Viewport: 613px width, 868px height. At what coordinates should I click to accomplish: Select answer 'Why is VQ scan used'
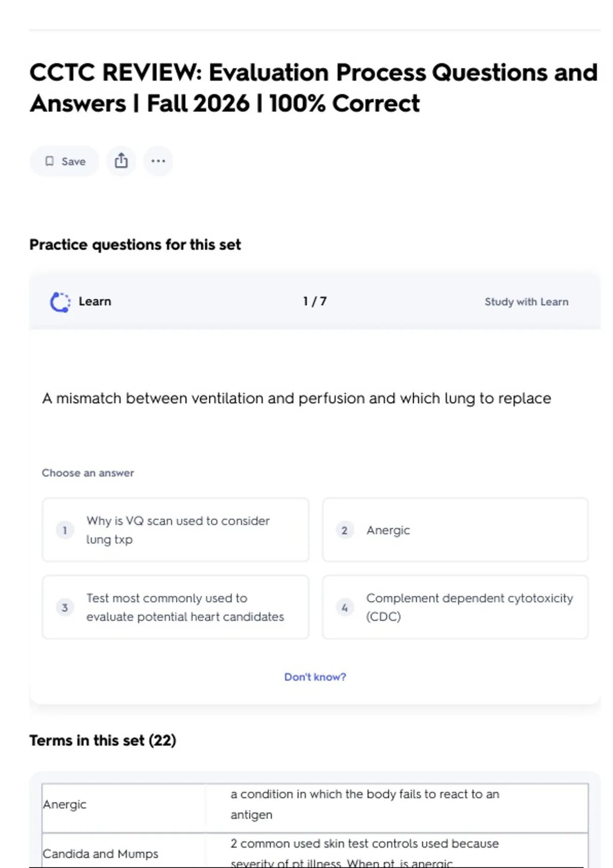click(x=176, y=530)
